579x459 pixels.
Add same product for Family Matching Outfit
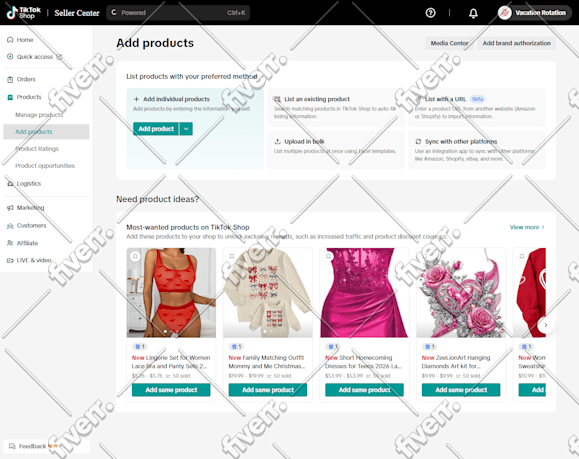(x=268, y=390)
